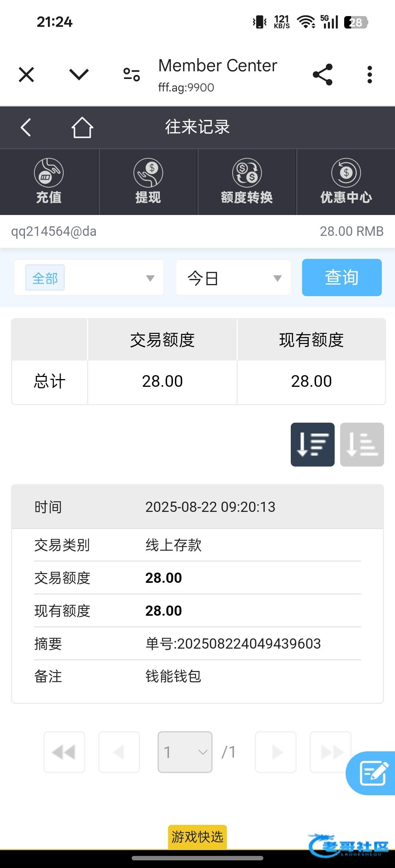Tap the 游戏快选 quick game button
Image resolution: width=395 pixels, height=868 pixels.
pos(197,837)
